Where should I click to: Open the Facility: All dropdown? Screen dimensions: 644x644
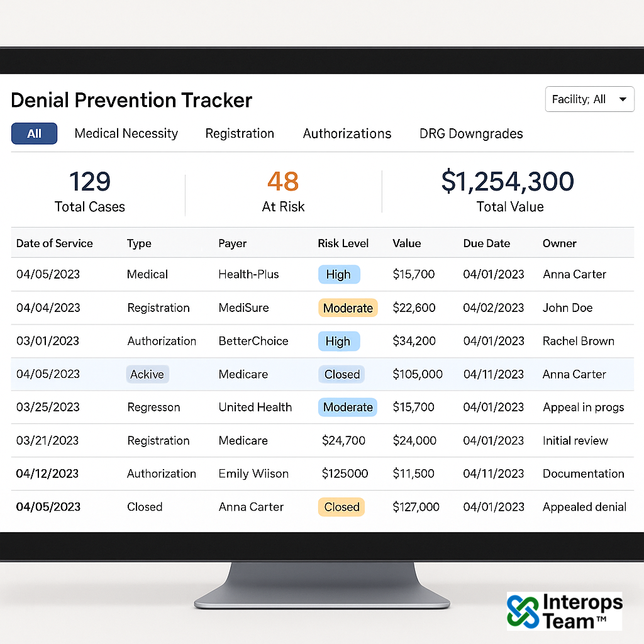click(x=589, y=99)
